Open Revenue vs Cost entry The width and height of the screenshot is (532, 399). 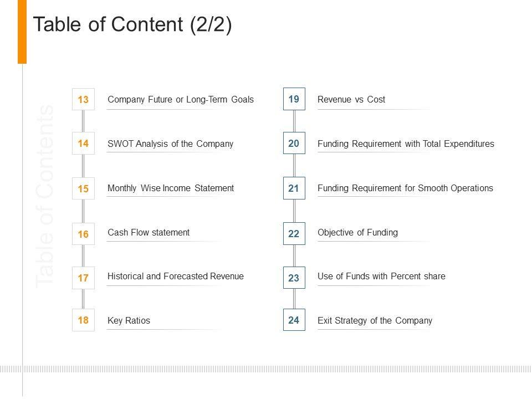coord(351,100)
